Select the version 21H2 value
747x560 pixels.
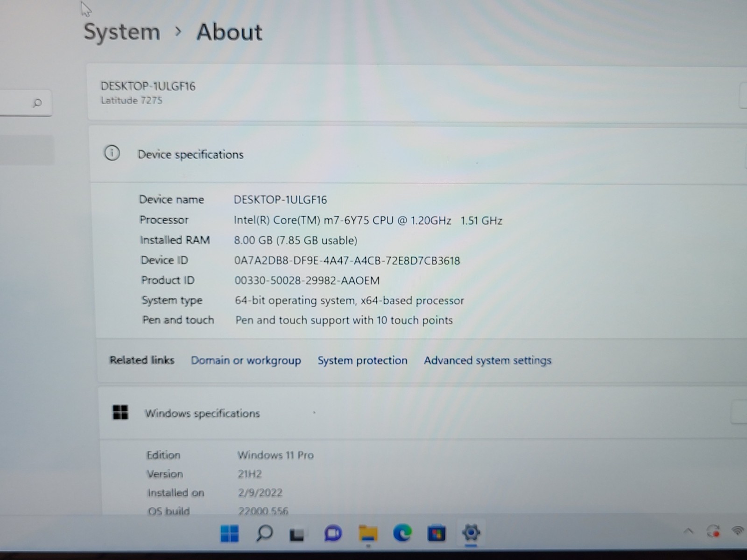(x=250, y=474)
